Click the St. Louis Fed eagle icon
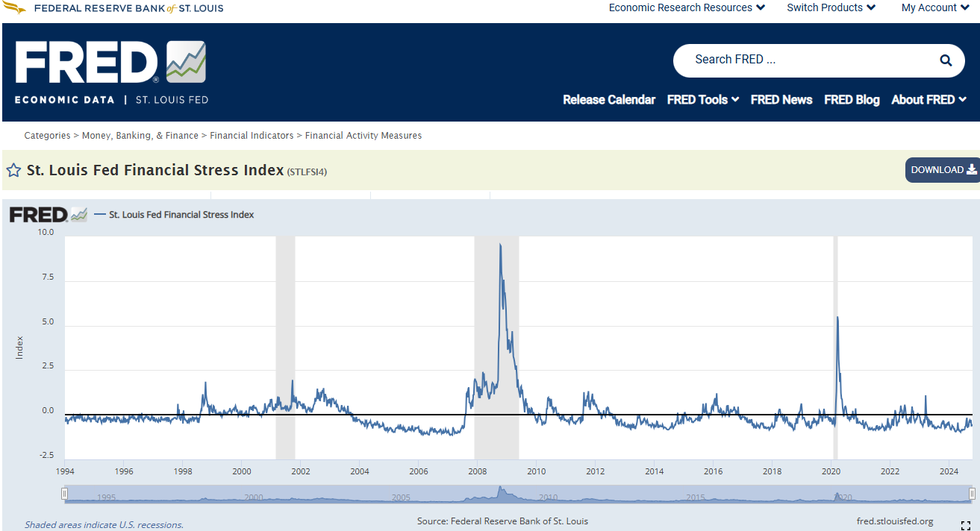This screenshot has width=980, height=531. tap(13, 8)
